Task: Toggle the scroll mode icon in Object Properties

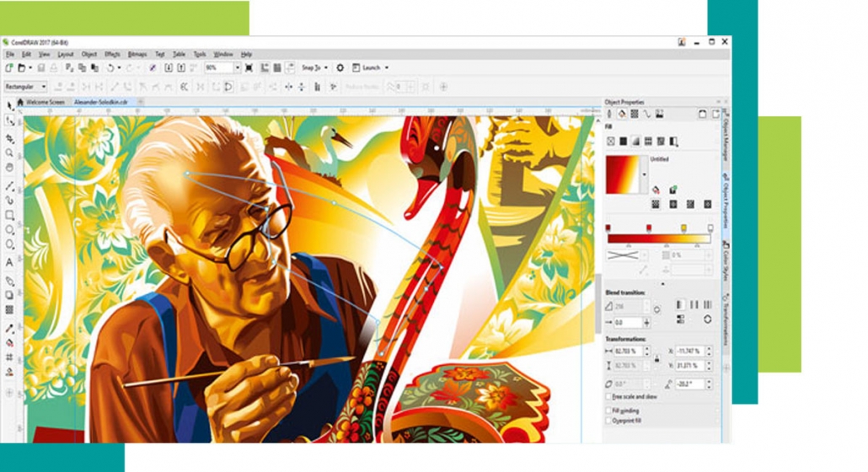Action: click(703, 114)
